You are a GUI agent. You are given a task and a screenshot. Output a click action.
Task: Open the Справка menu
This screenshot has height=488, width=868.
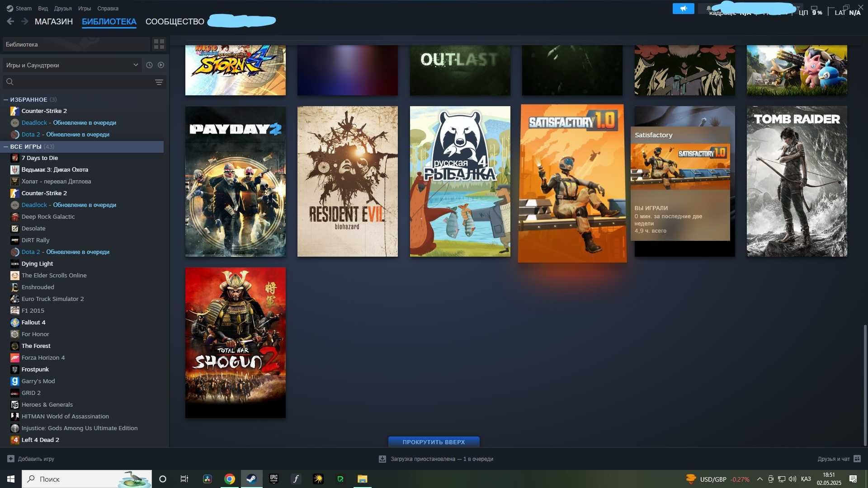point(108,8)
